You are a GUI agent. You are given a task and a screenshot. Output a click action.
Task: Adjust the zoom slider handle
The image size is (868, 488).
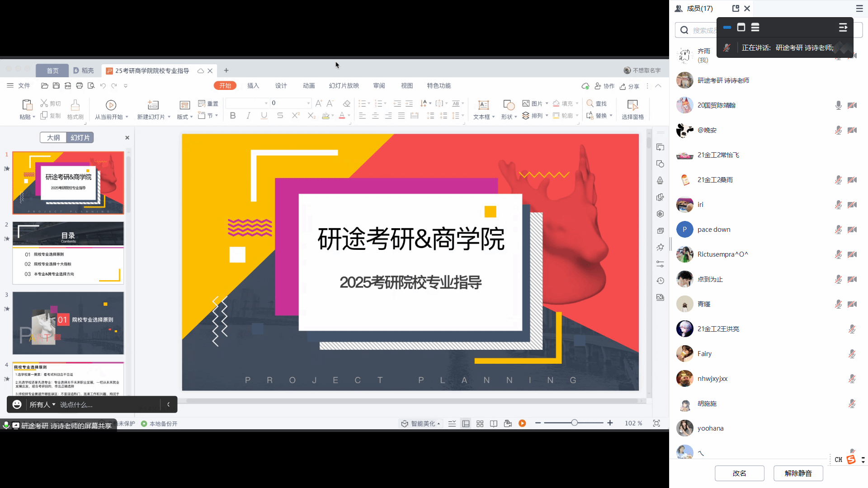(x=574, y=423)
